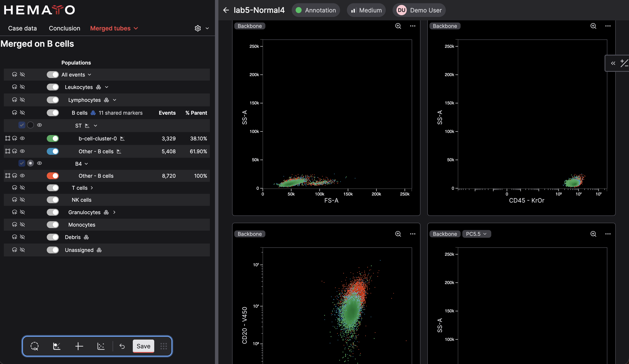Select the B4 radio button
Viewport: 629px width, 364px height.
point(30,163)
